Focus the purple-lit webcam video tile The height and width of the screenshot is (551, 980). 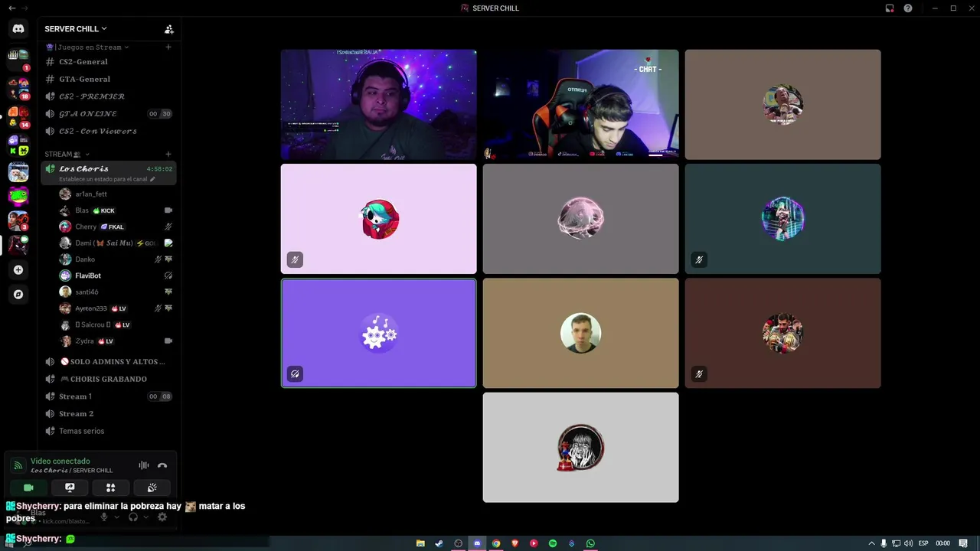(x=378, y=104)
